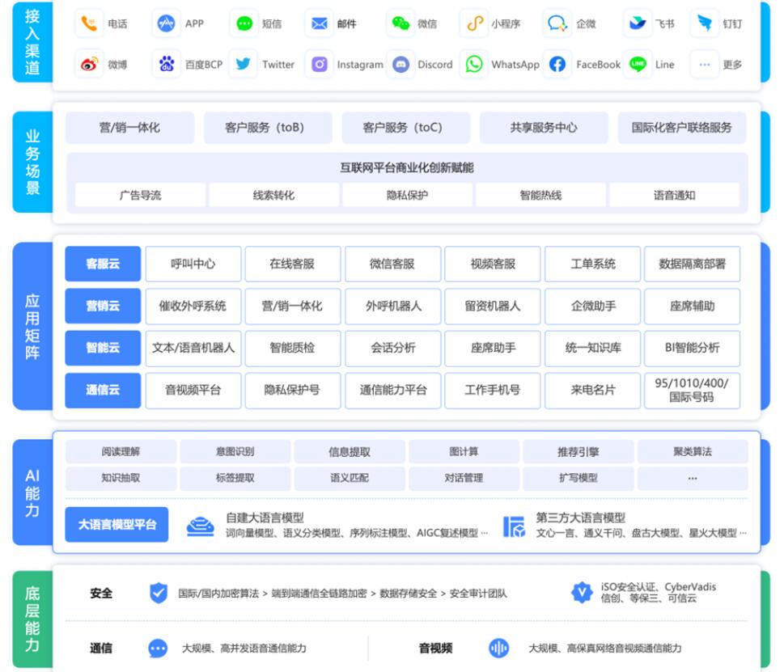
Task: Click the 营/销一体化 scenario button
Action: click(x=130, y=128)
